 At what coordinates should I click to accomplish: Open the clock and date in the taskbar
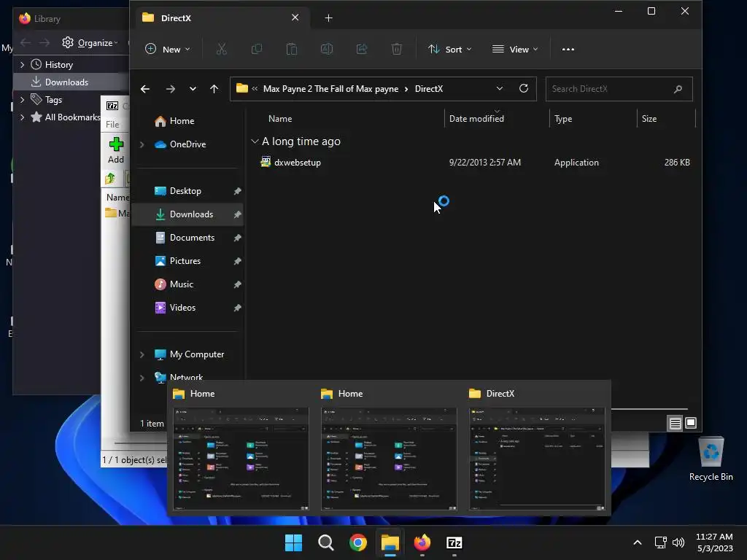[x=715, y=542]
